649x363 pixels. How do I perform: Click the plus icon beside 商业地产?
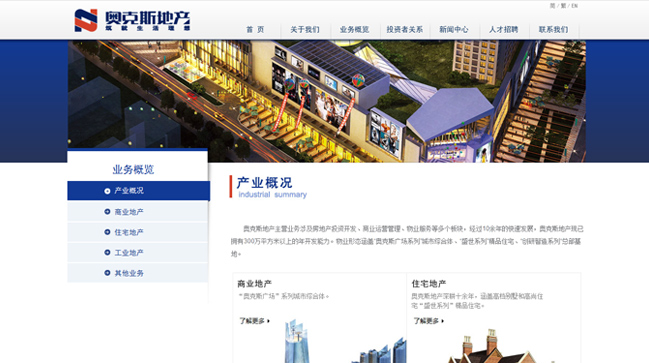[107, 212]
